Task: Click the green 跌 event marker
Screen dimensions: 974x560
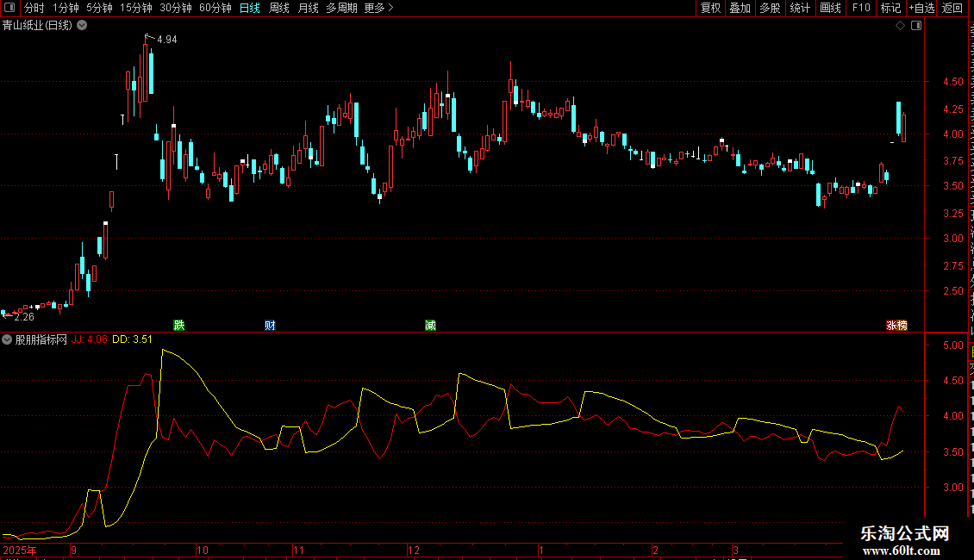Action: pyautogui.click(x=179, y=326)
